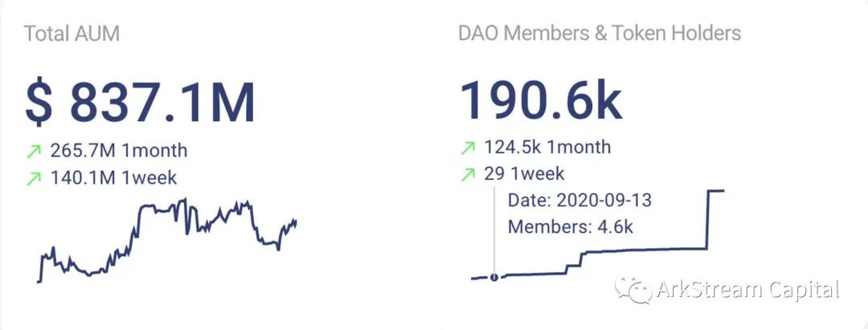Click the Total AUM heading

click(x=72, y=35)
